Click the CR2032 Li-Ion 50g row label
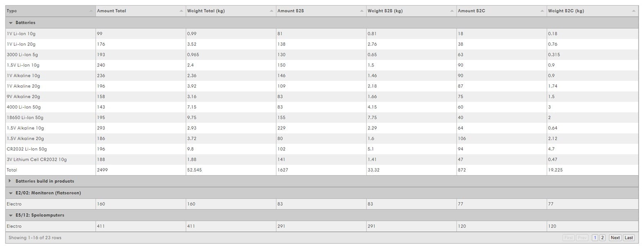Screen dimensions: 644x247 pos(27,149)
